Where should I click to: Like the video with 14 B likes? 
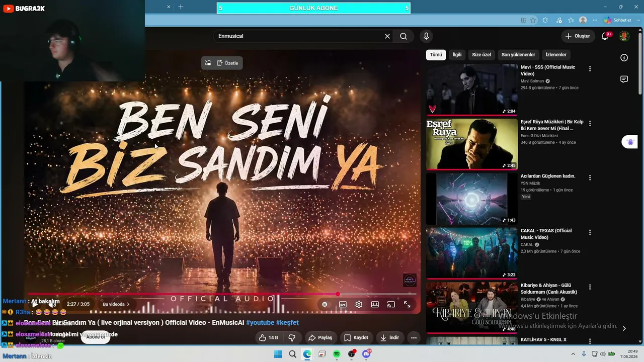tap(269, 338)
